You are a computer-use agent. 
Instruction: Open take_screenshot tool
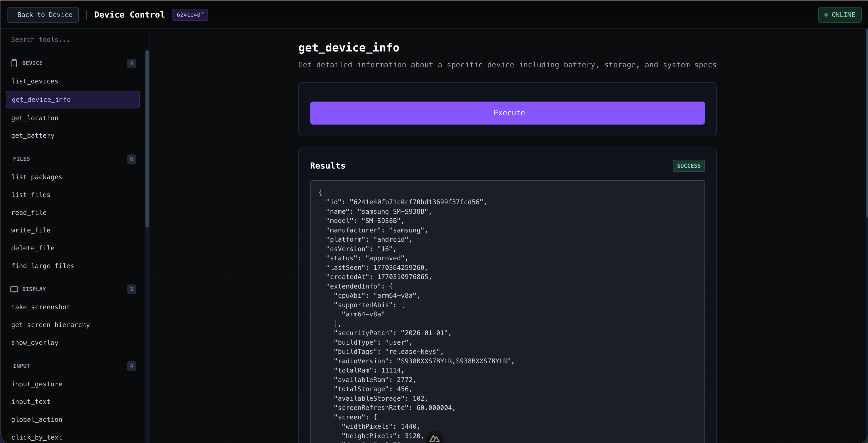pyautogui.click(x=73, y=307)
